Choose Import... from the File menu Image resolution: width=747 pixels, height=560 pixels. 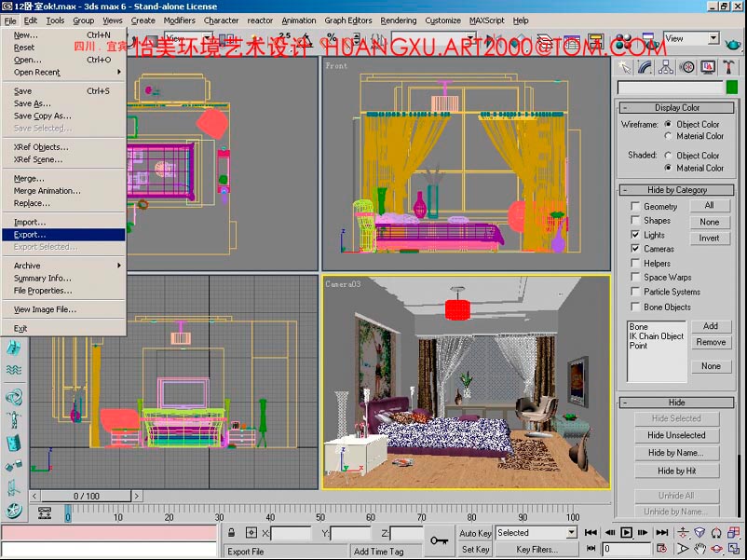tap(64, 222)
